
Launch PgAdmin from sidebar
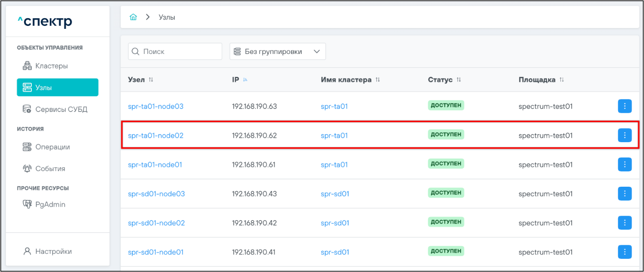50,205
